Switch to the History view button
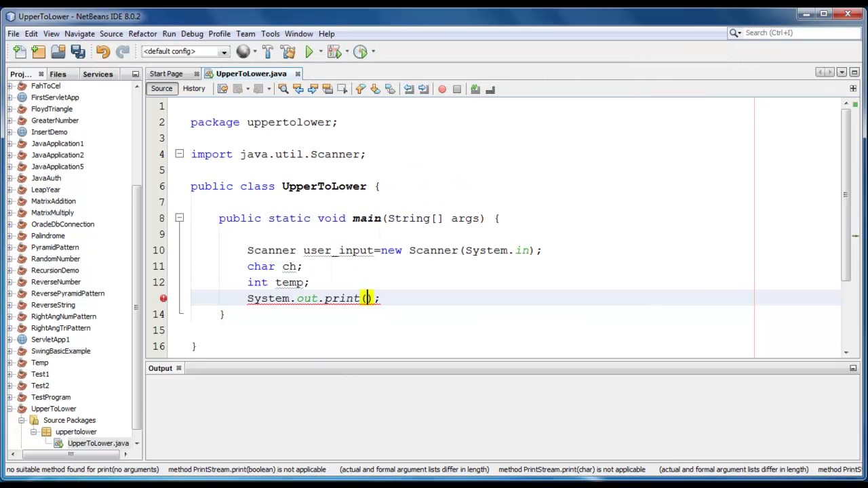The height and width of the screenshot is (488, 868). 193,88
